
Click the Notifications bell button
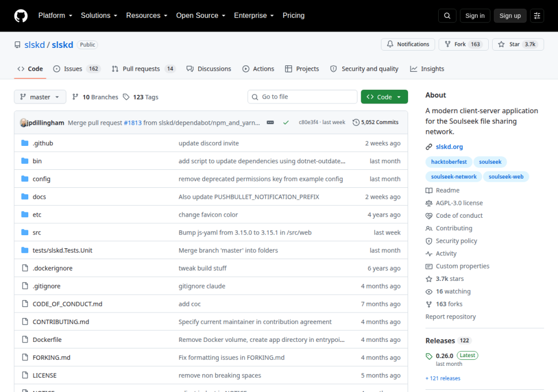[408, 44]
